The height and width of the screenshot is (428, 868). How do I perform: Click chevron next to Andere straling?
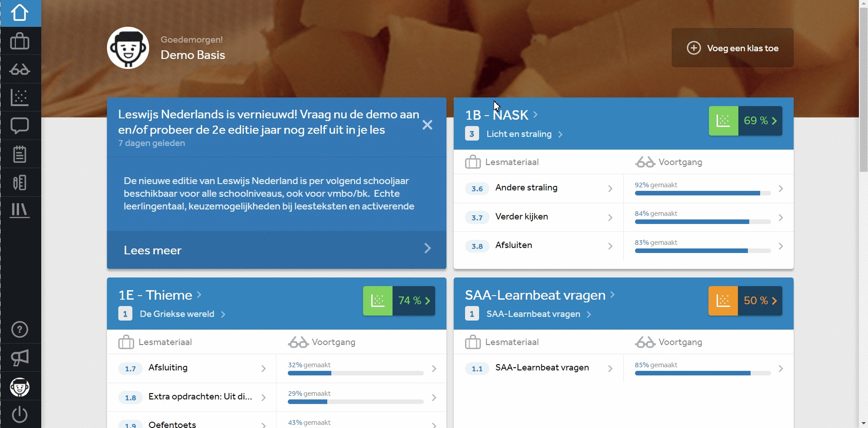click(x=610, y=189)
